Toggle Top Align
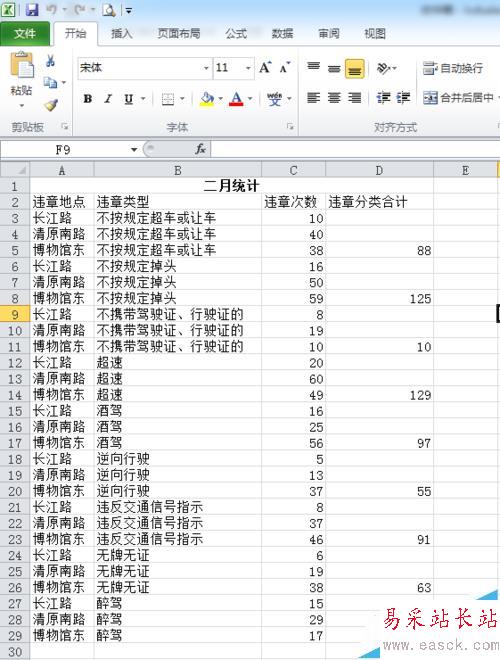 [314, 67]
